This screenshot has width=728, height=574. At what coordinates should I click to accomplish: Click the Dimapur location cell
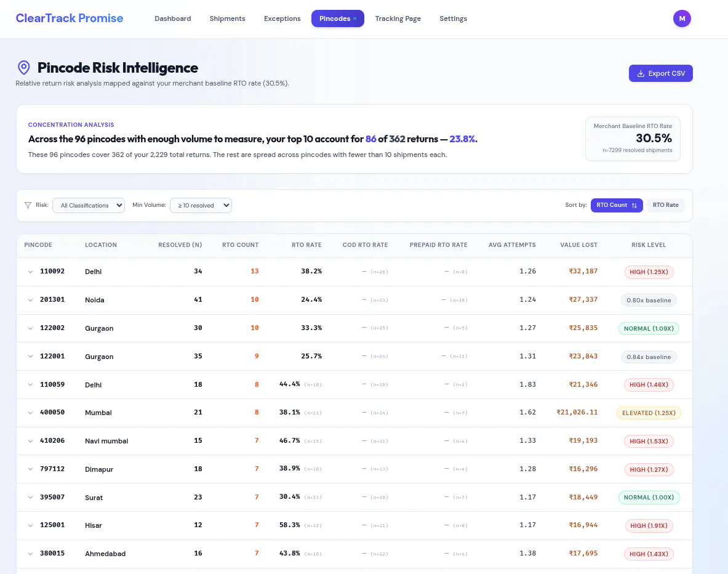tap(99, 469)
